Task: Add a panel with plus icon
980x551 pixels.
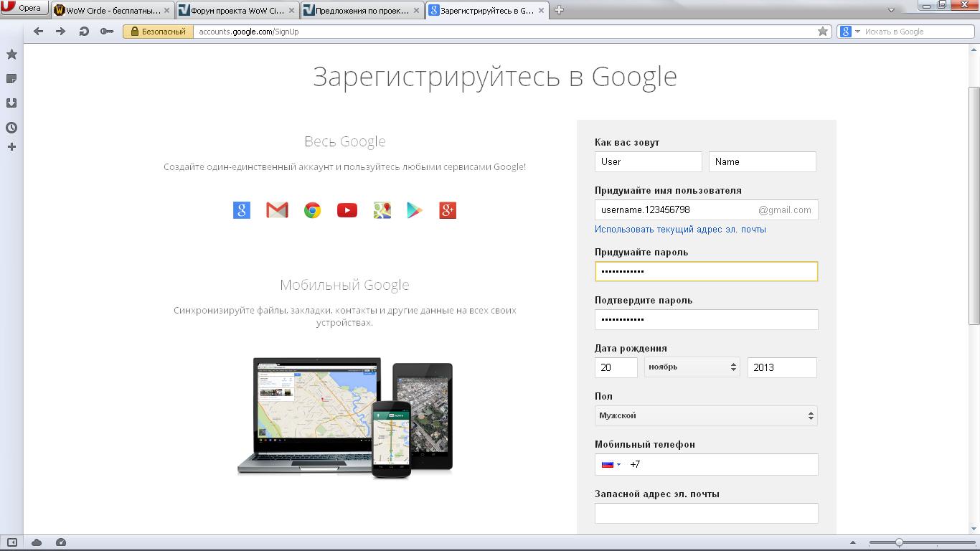Action: point(11,147)
